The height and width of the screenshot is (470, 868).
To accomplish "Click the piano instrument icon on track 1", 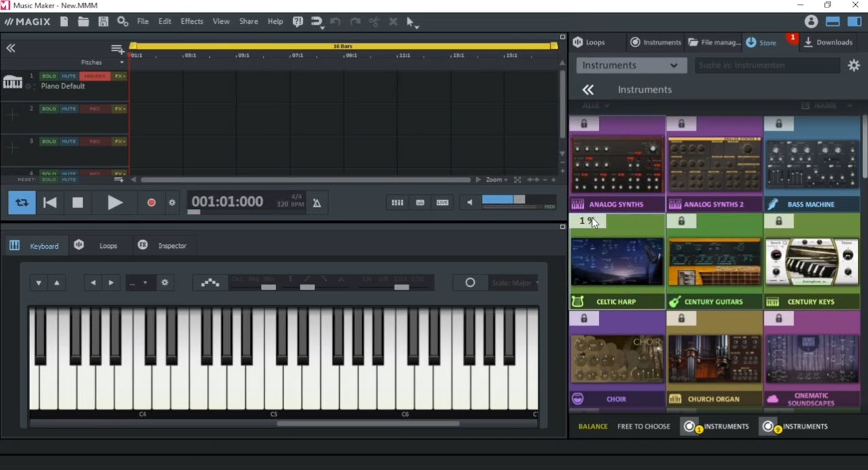I will click(12, 82).
